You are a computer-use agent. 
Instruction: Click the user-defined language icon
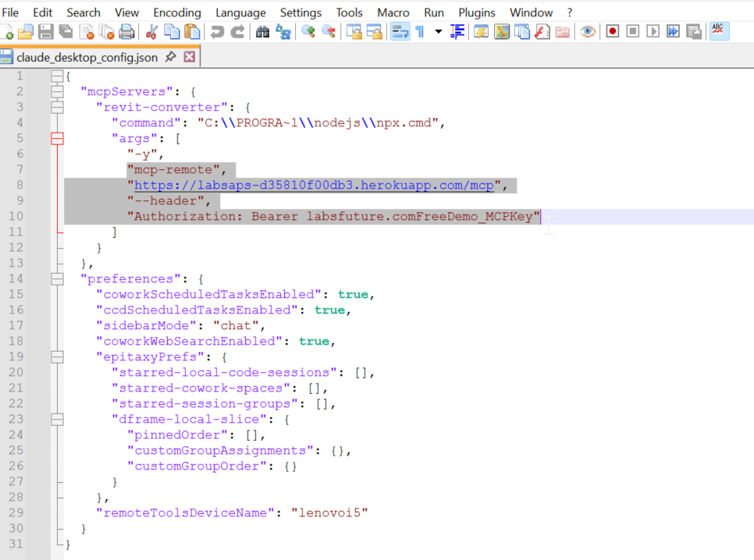[481, 32]
